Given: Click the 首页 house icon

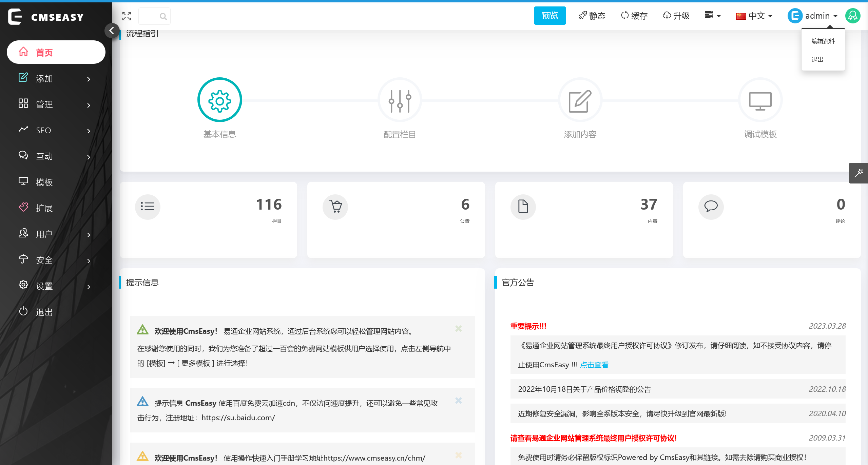Looking at the screenshot, I should 23,52.
